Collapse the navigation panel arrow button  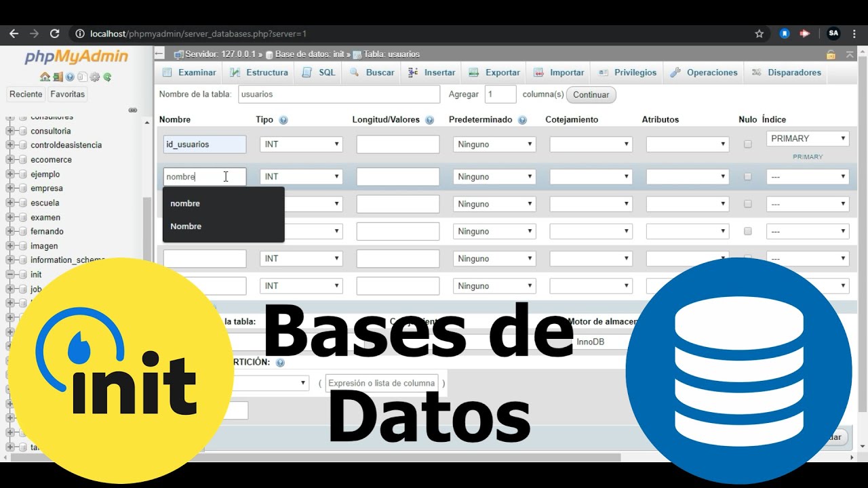coord(159,54)
